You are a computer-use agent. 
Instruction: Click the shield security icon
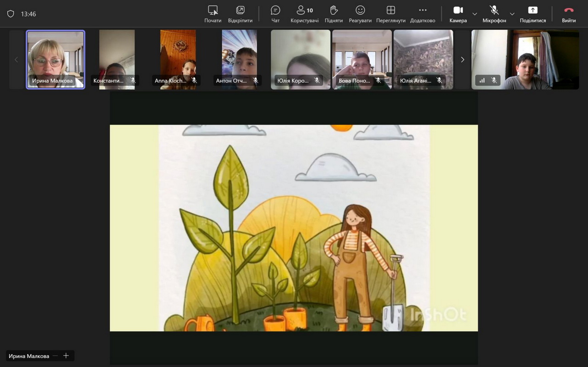click(11, 14)
